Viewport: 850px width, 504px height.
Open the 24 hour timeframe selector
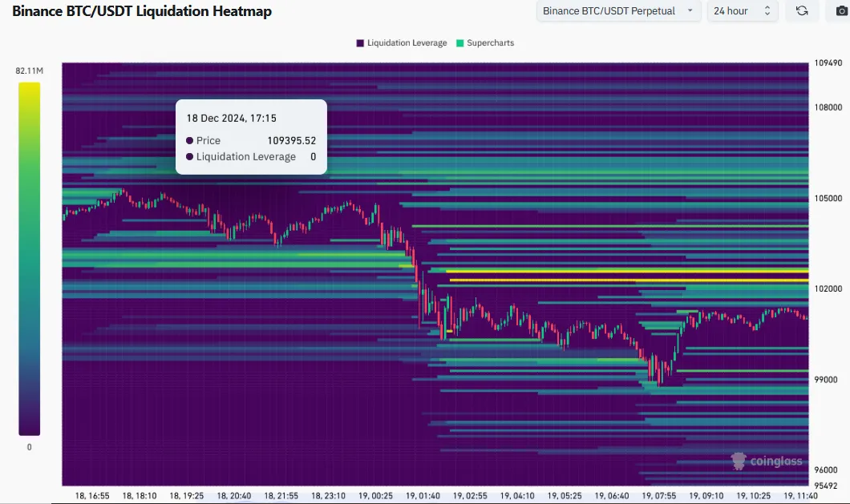coord(738,10)
